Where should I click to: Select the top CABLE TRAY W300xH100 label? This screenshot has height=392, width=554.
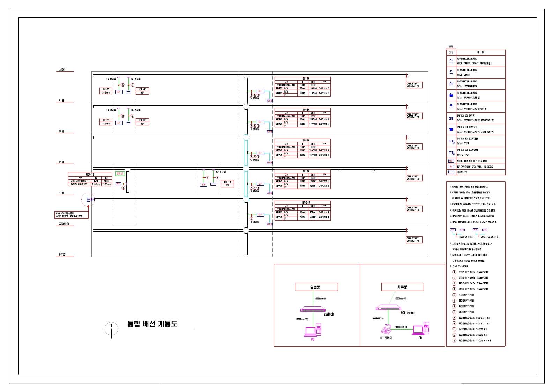coord(413,85)
